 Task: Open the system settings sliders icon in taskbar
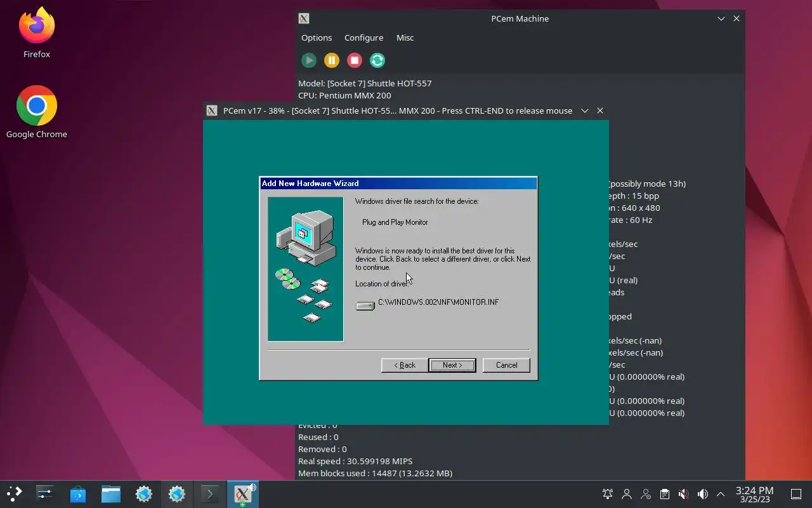point(45,493)
